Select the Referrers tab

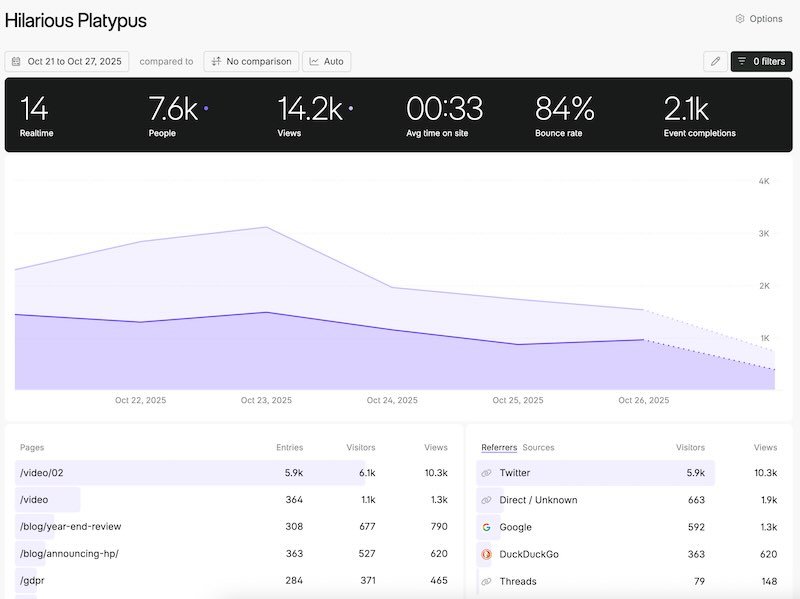(x=498, y=447)
